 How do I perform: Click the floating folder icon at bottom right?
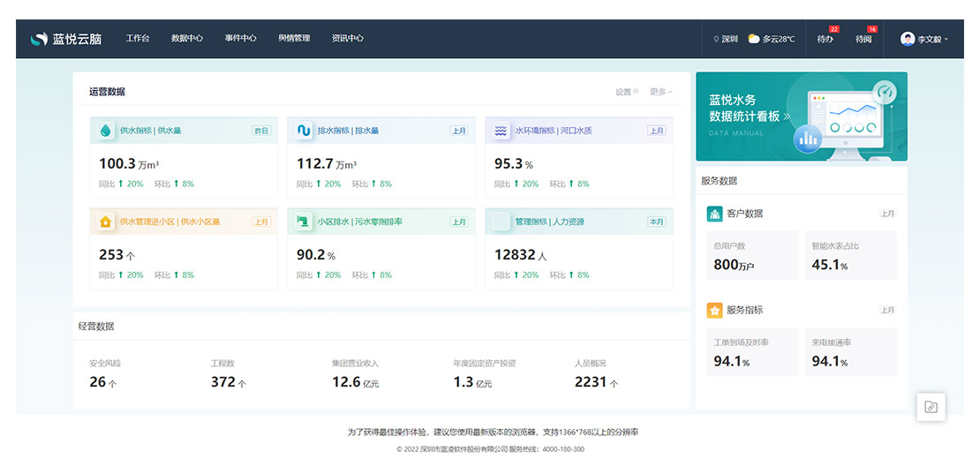[931, 407]
